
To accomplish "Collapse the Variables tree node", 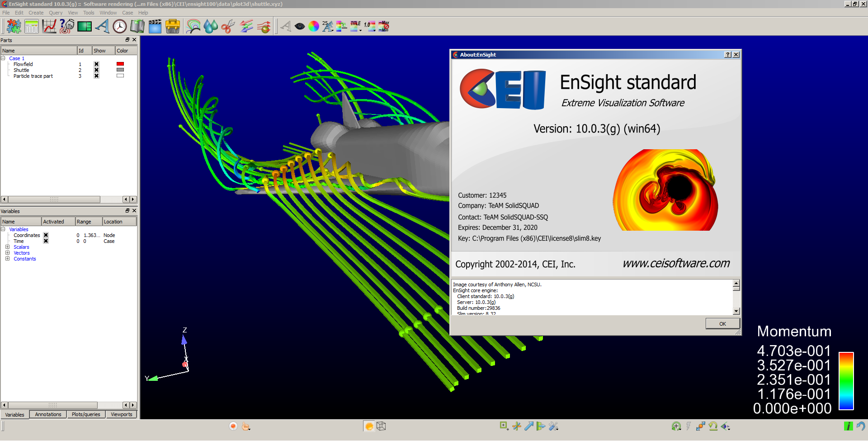I will point(3,229).
